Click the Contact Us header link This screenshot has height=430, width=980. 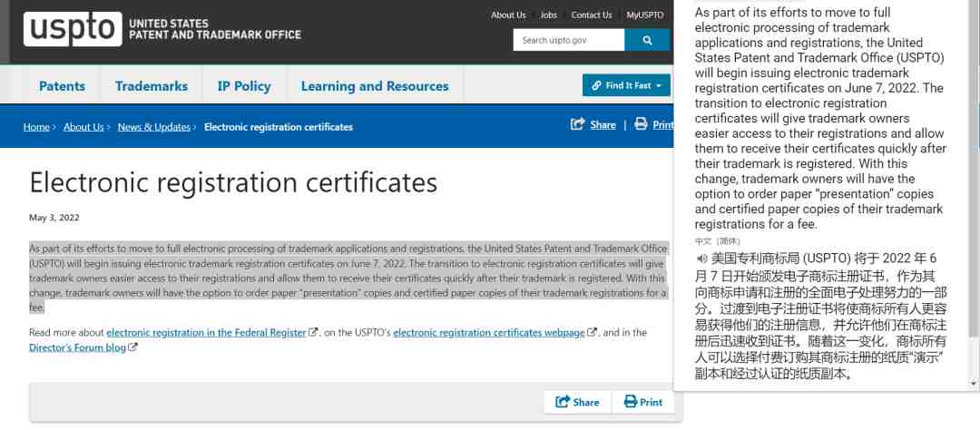pos(592,15)
